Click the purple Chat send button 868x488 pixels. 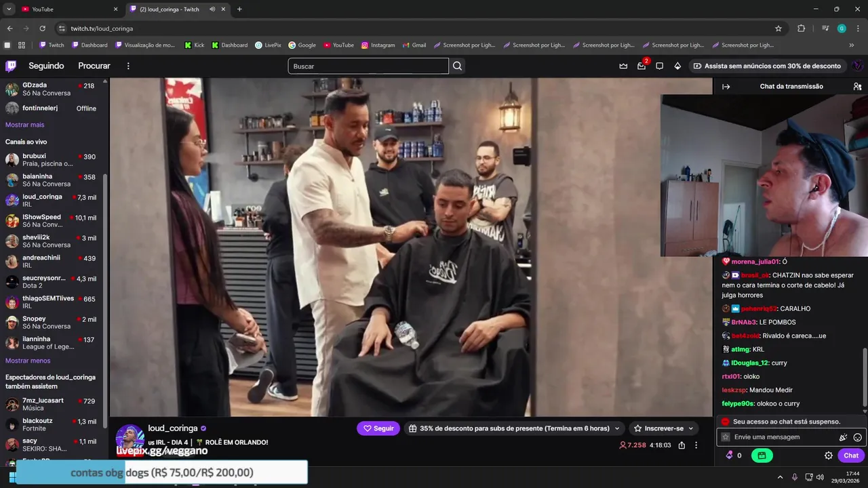click(851, 455)
